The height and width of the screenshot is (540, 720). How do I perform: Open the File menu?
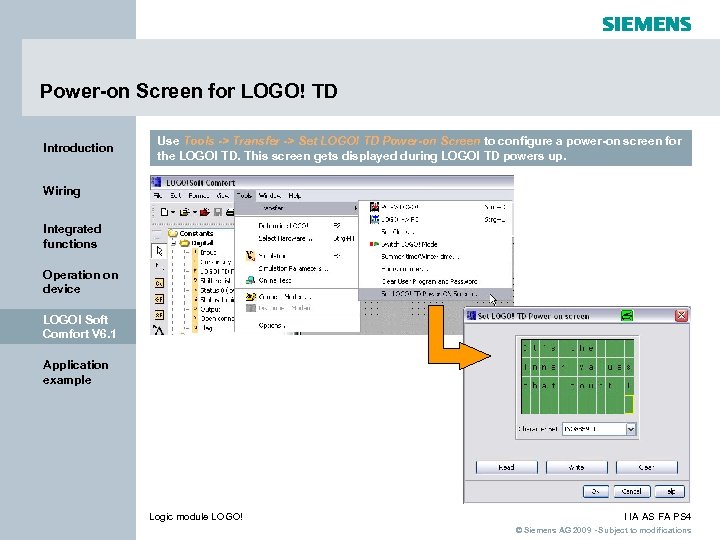click(158, 196)
